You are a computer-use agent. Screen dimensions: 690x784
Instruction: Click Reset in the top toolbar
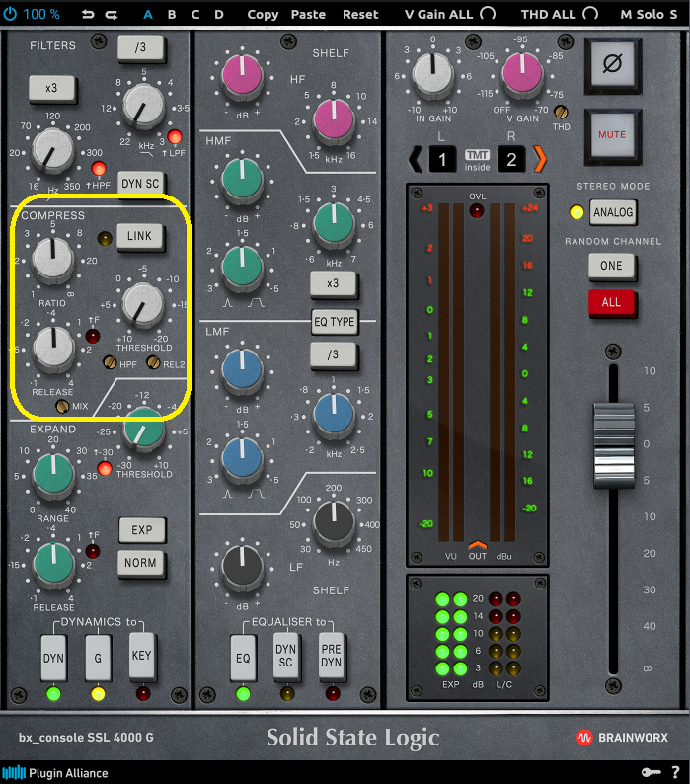(x=360, y=14)
